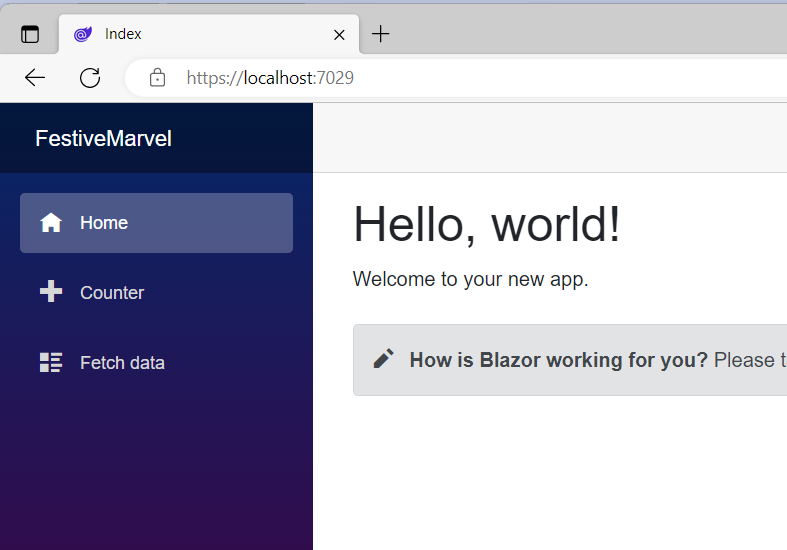Click the FestiveMarvel brand link
Image resolution: width=787 pixels, height=550 pixels.
coord(103,139)
